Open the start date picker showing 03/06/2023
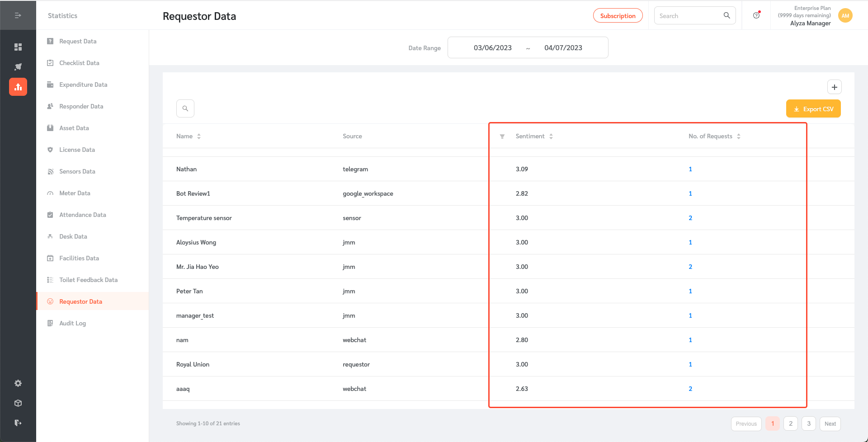The image size is (868, 442). (x=492, y=47)
